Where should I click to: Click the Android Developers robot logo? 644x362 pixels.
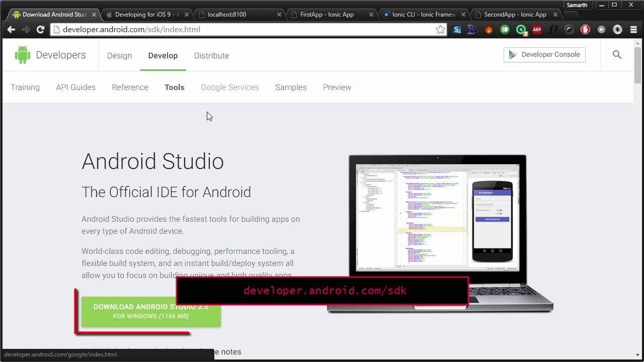coord(22,55)
